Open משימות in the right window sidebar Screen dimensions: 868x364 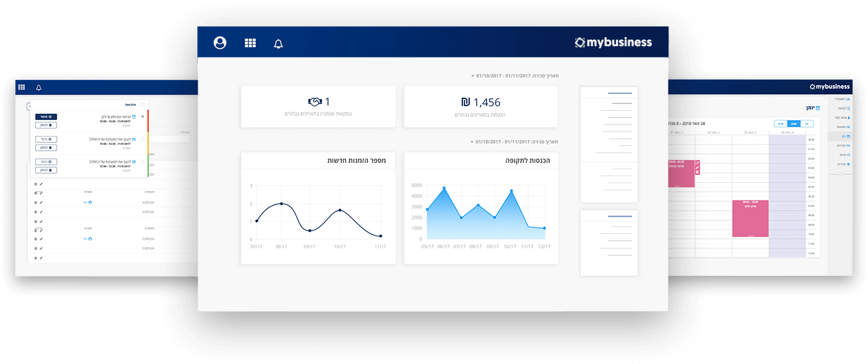coord(842,127)
